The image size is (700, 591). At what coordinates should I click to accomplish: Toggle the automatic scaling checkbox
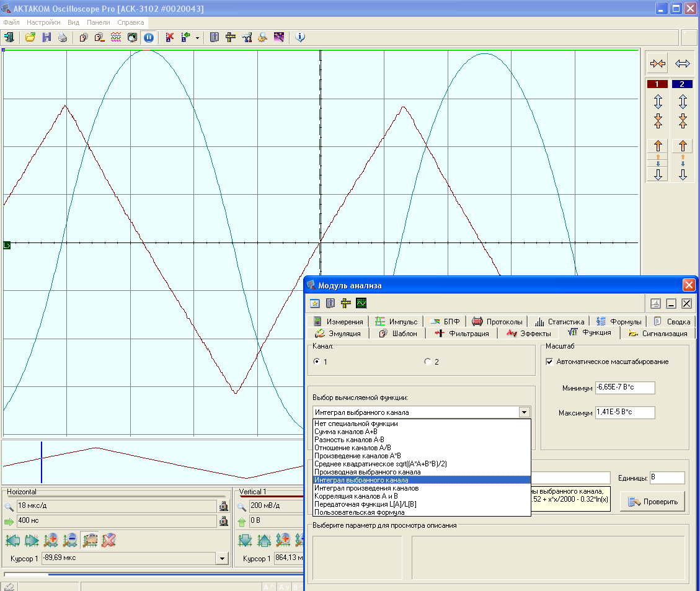tap(549, 362)
